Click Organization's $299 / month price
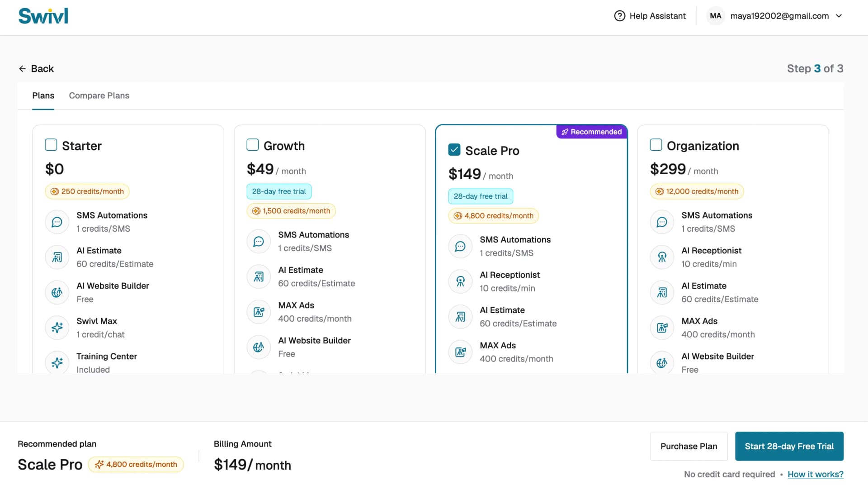The image size is (868, 490). 684,169
